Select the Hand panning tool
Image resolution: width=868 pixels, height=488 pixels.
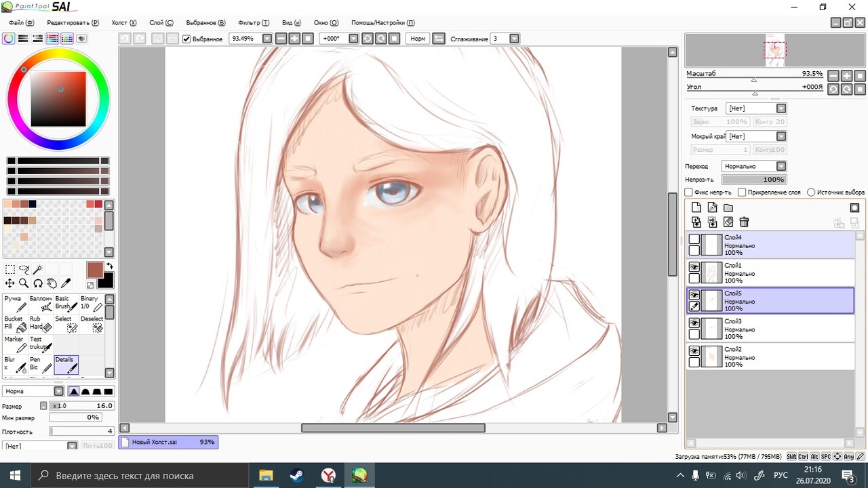click(52, 283)
